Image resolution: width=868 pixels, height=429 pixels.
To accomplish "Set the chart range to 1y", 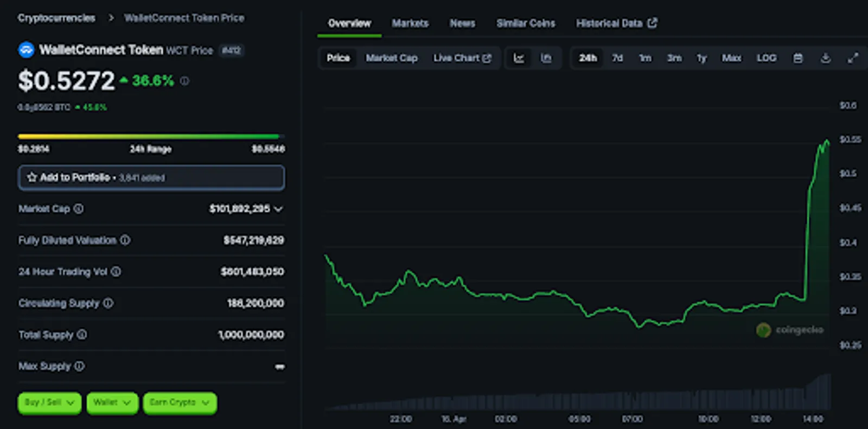I will coord(702,58).
